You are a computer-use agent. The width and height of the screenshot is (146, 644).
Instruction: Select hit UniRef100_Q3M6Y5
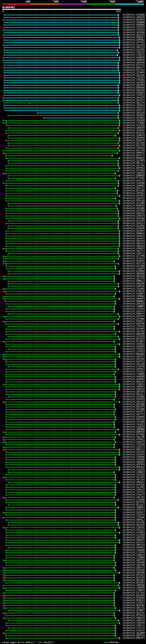pyautogui.click(x=133, y=135)
